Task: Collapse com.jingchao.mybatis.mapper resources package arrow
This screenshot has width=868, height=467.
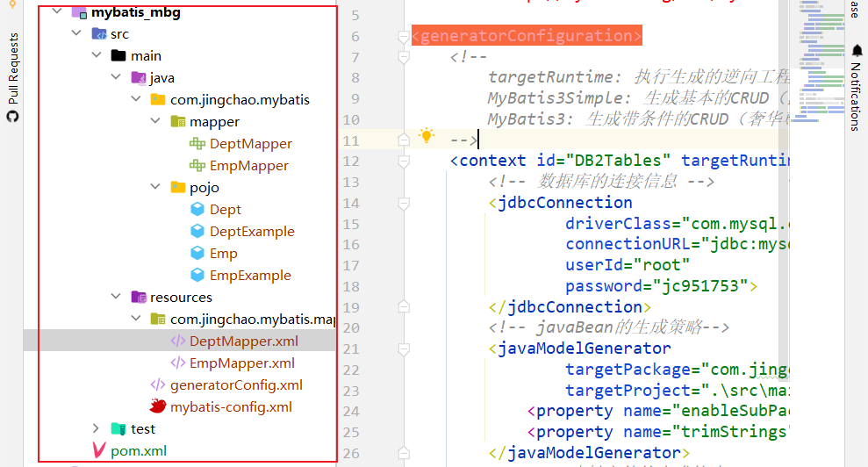Action: 136,318
